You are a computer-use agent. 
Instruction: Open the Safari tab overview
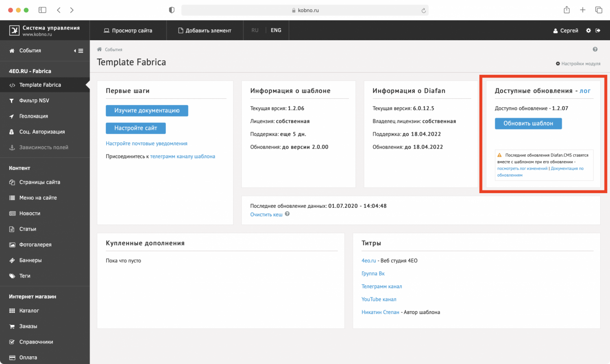pos(599,10)
